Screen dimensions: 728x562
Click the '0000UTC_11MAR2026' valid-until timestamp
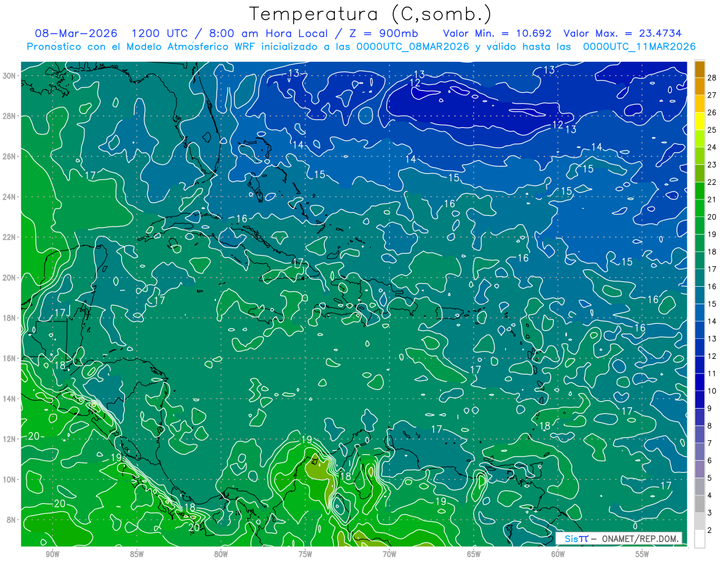(639, 47)
